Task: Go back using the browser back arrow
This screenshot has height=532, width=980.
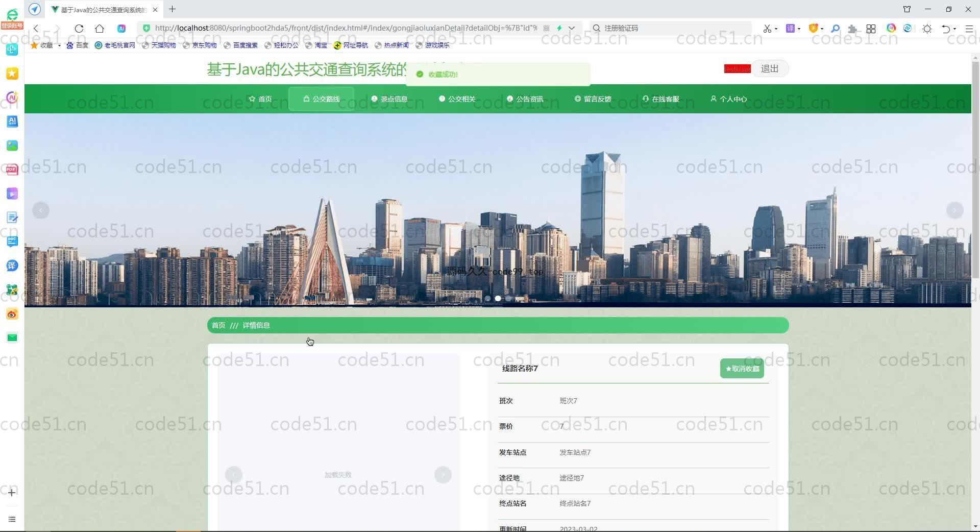Action: (36, 29)
